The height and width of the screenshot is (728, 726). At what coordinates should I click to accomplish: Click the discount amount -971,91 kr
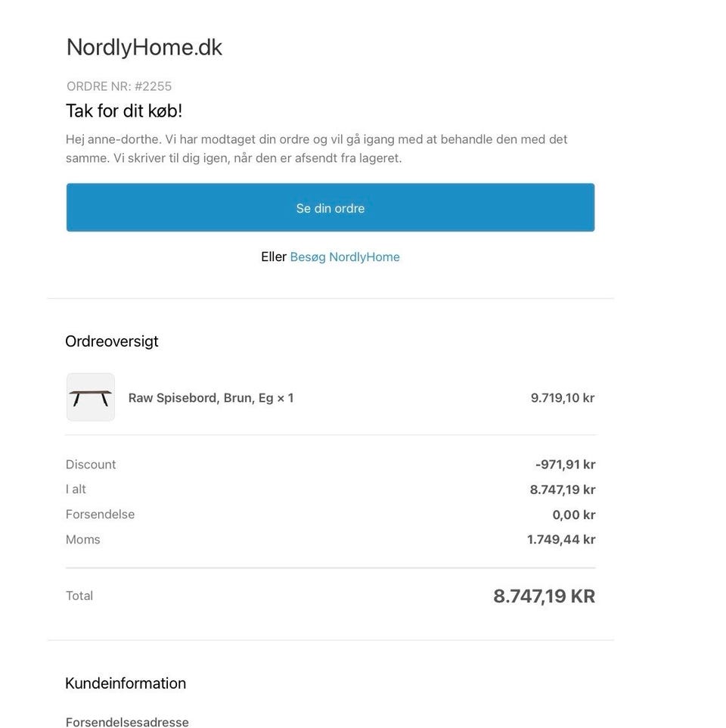[x=565, y=465]
